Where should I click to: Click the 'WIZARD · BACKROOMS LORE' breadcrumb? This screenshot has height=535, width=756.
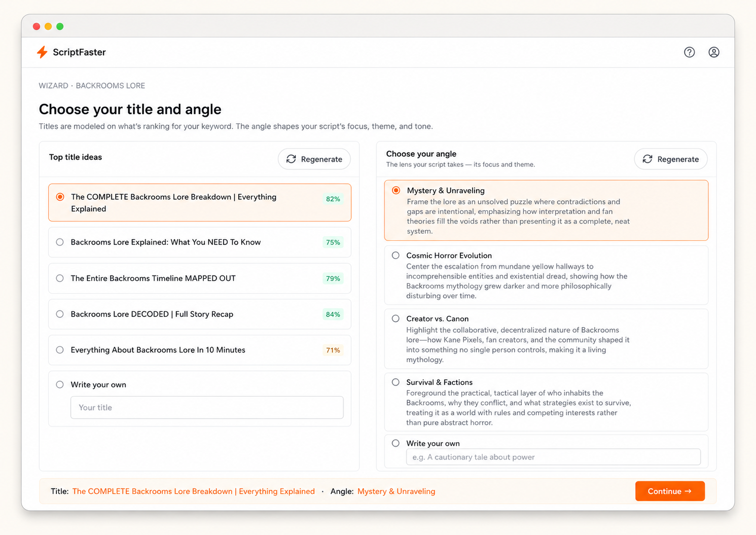pos(92,86)
